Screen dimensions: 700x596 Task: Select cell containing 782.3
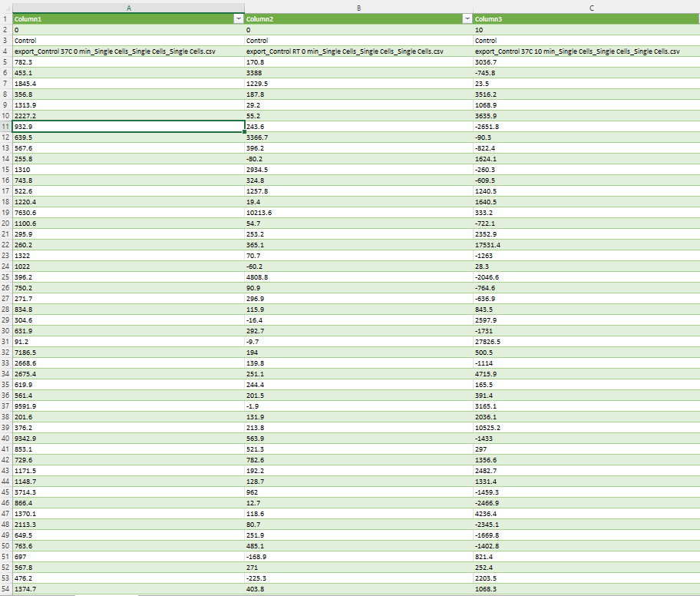(129, 62)
